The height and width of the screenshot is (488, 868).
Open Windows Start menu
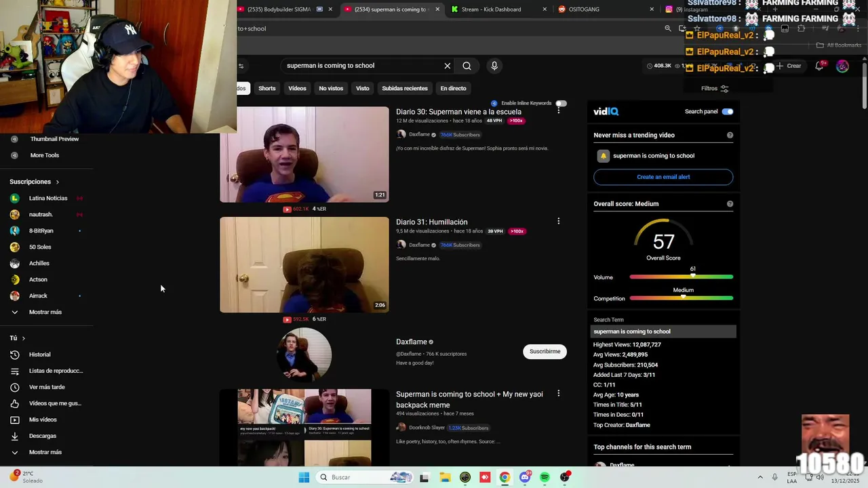pos(304,477)
